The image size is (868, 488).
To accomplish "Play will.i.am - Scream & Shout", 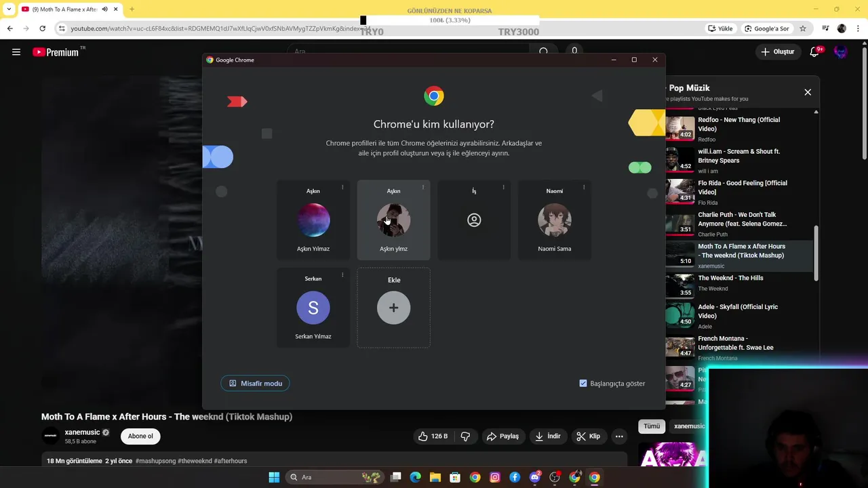I will click(739, 160).
